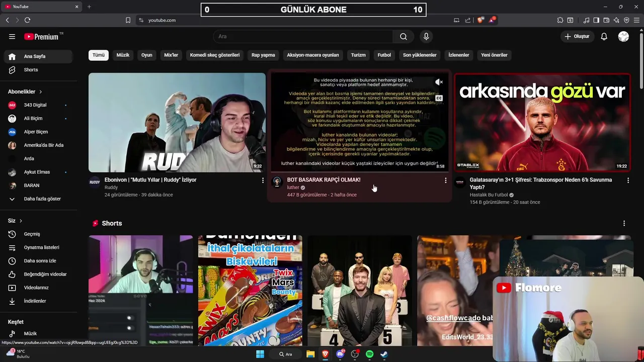Image resolution: width=644 pixels, height=362 pixels.
Task: Open Ebonivon Ruddy video thumbnail
Action: (177, 123)
